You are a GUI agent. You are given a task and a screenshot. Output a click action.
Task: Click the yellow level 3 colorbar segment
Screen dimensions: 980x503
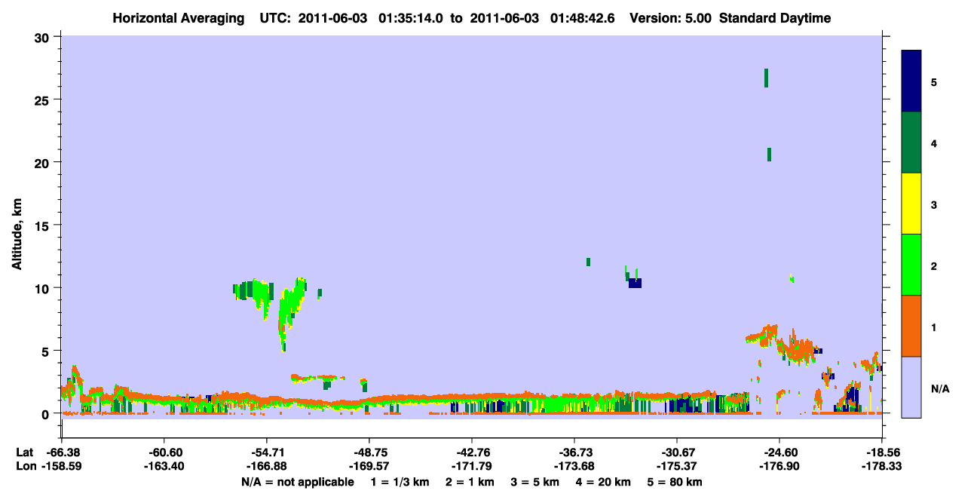coord(911,204)
